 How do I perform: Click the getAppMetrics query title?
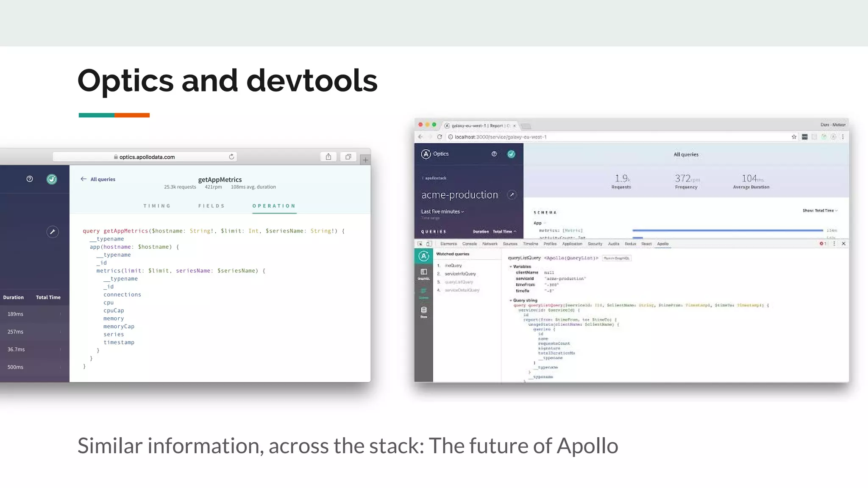pos(220,180)
